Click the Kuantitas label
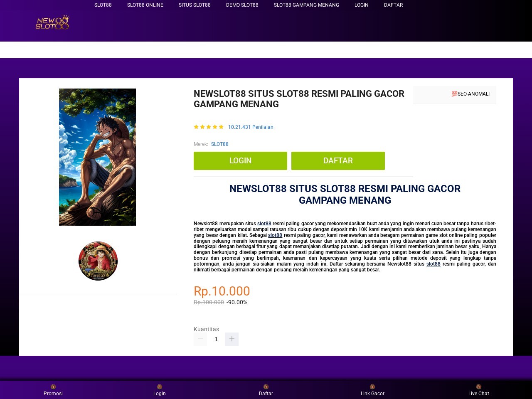 206,329
